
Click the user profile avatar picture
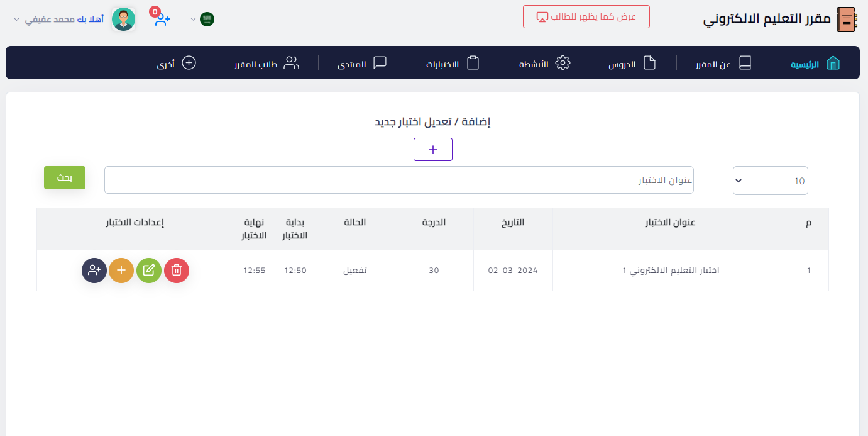[123, 20]
